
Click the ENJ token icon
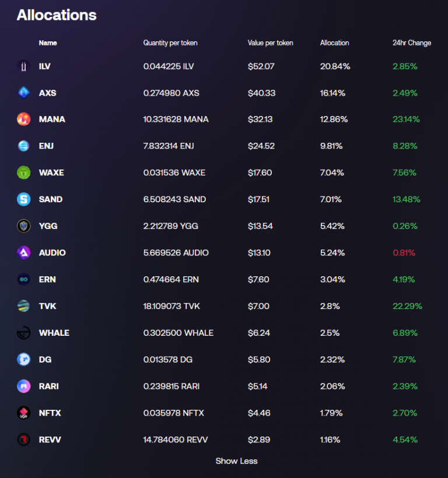click(x=23, y=146)
